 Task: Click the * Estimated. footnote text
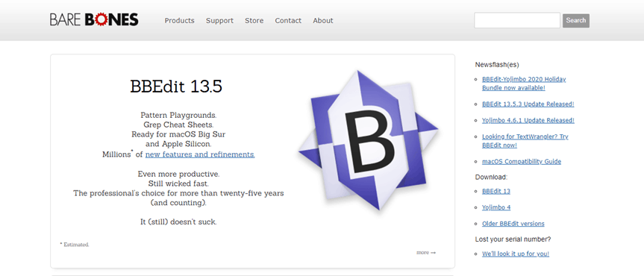(75, 245)
